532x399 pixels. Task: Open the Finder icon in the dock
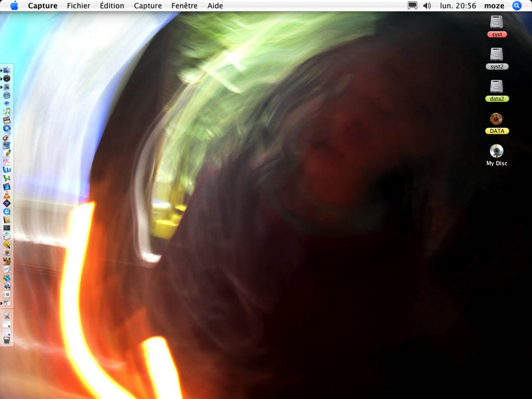tap(7, 70)
